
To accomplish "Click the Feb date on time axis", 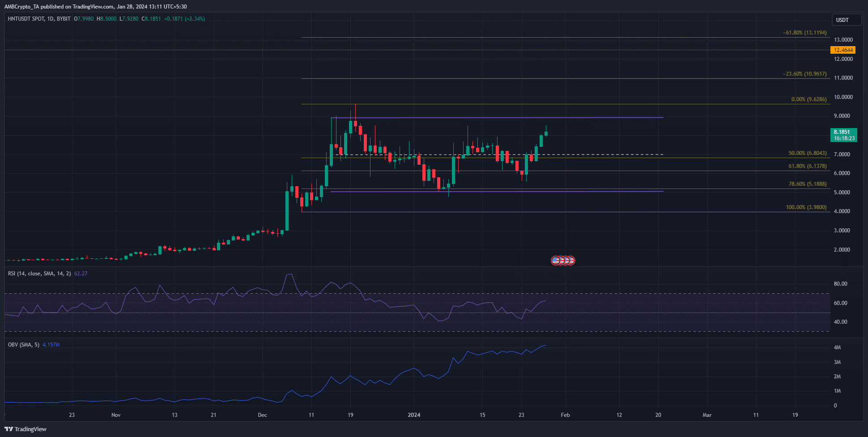I will pos(566,415).
